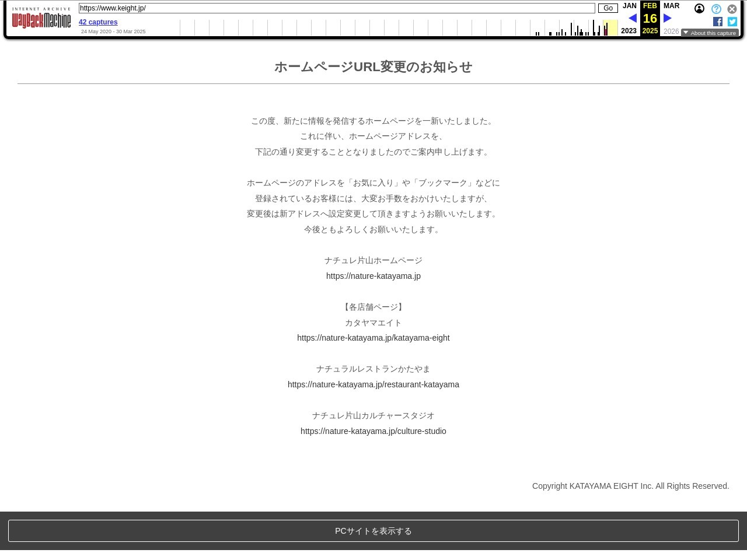The width and height of the screenshot is (747, 560).
Task: Jump to year 2023 captures
Action: 629,31
